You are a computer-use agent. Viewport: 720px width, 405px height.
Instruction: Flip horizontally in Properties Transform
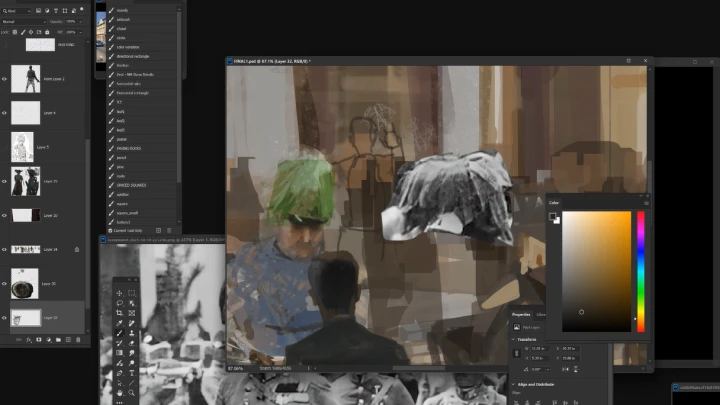point(565,369)
